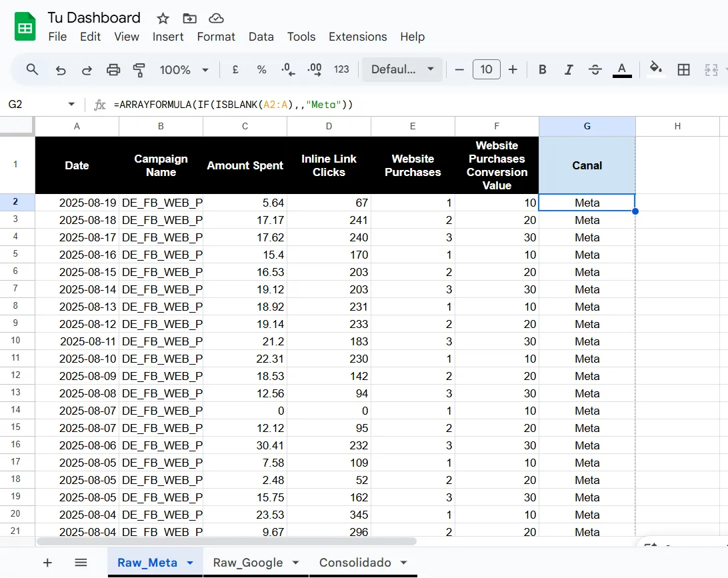Toggle italic formatting
The image size is (728, 578).
(x=569, y=70)
